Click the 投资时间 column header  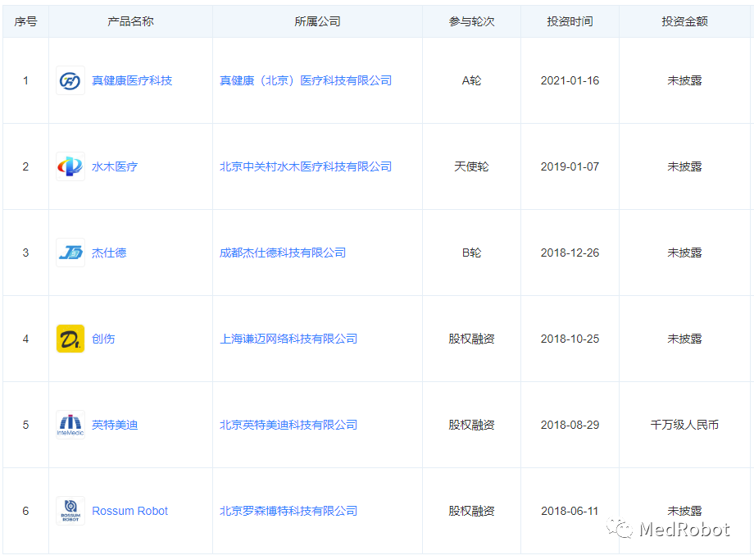click(570, 21)
